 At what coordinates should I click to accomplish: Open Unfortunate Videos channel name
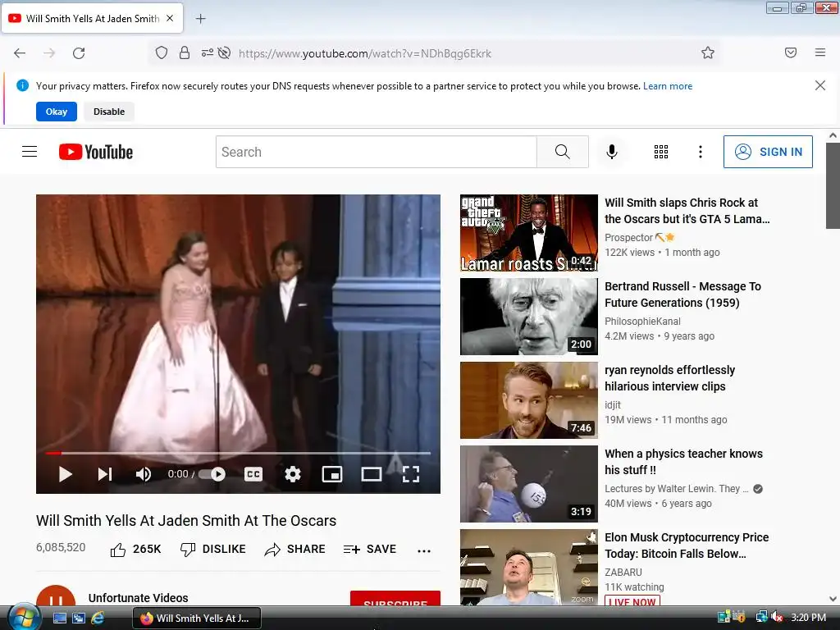click(x=138, y=598)
